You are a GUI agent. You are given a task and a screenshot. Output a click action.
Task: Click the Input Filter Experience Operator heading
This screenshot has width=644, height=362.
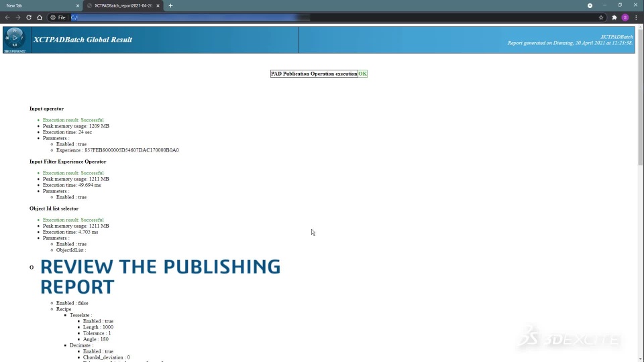coord(68,162)
